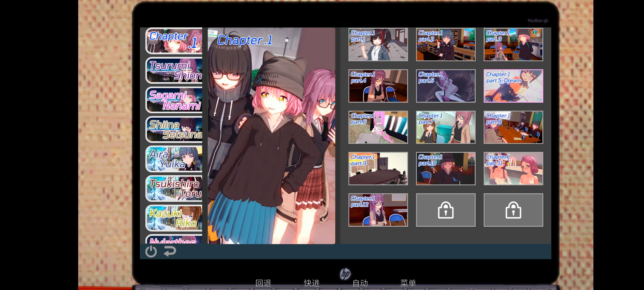Replay the Chapter.1 part.9 scene
The image size is (644, 290).
click(378, 169)
